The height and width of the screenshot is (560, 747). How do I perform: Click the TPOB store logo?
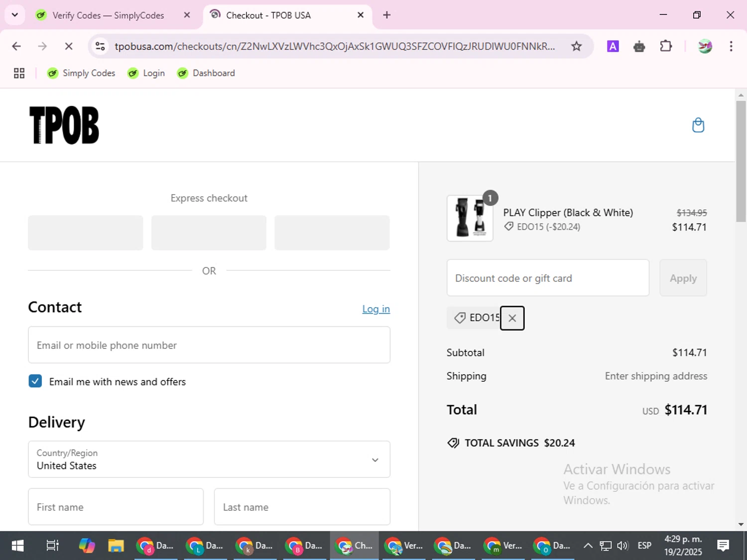64,125
